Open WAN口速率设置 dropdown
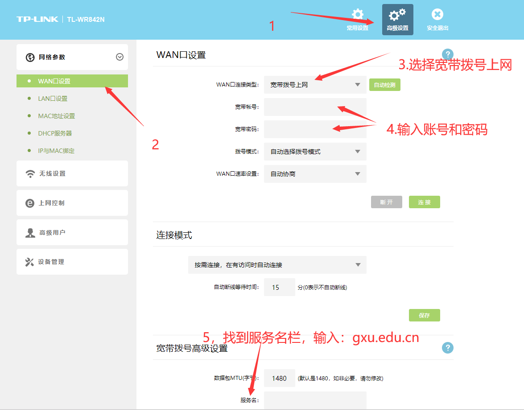Viewport: 524px width, 420px height. [315, 174]
